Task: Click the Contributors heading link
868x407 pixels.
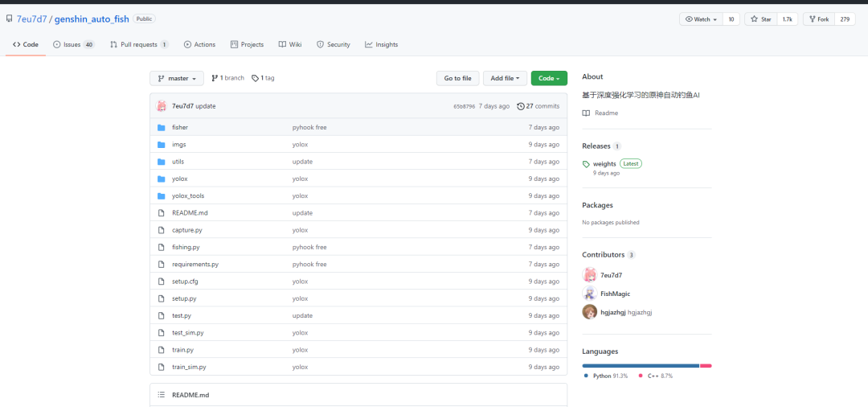Action: coord(604,255)
